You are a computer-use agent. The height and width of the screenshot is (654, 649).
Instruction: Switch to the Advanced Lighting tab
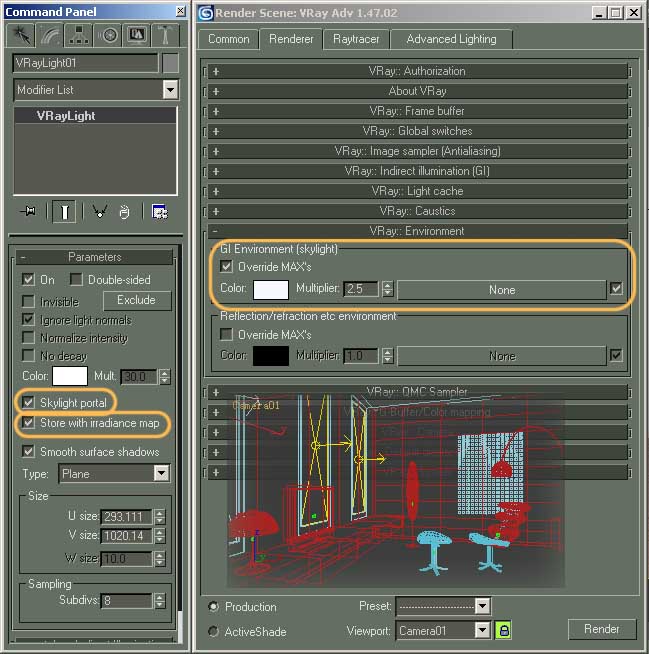tap(451, 39)
